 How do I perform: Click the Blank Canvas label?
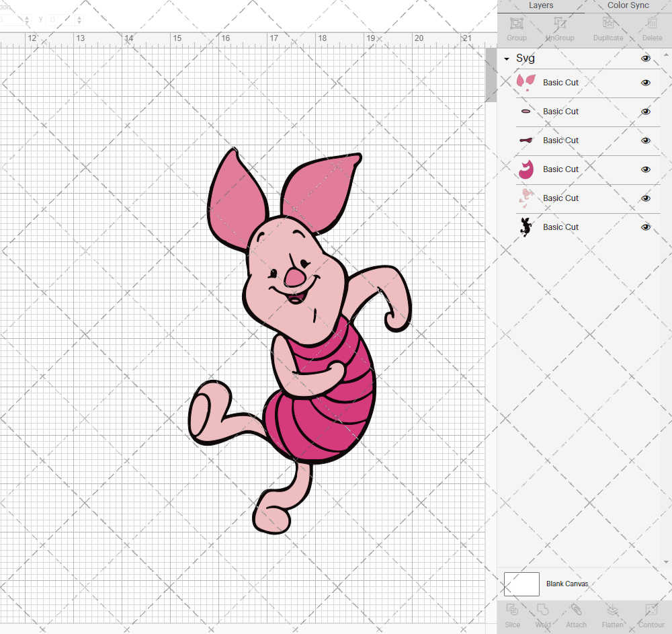tap(567, 584)
